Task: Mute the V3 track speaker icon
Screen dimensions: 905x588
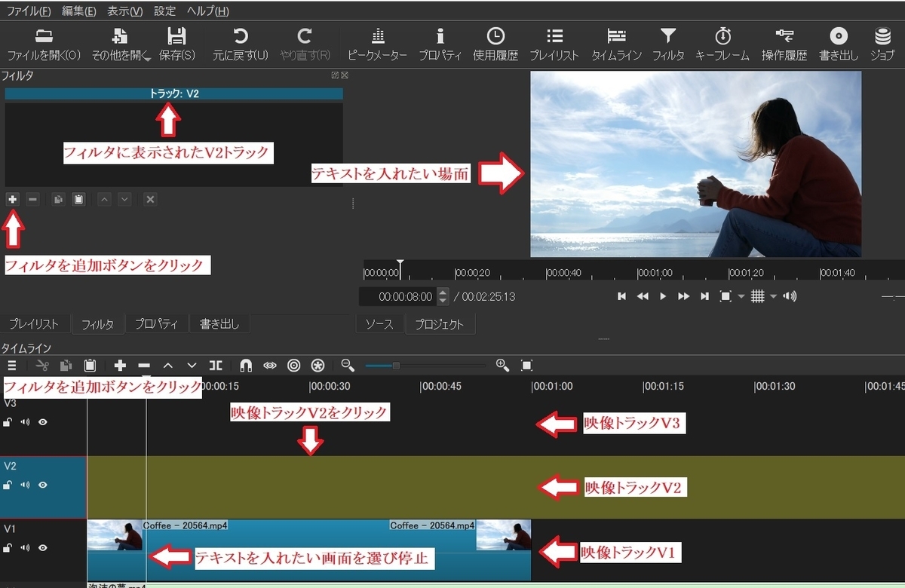Action: click(x=25, y=422)
